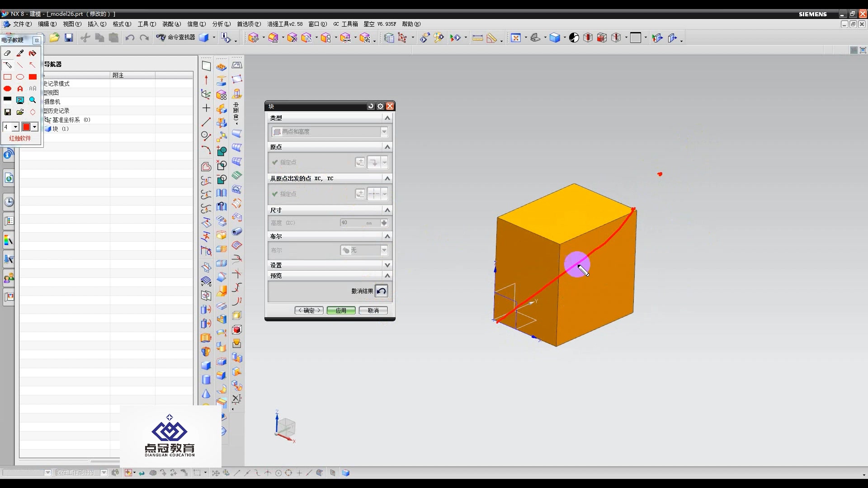This screenshot has height=488, width=868.
Task: Toggle the filled red rectangle tool
Action: 33,77
